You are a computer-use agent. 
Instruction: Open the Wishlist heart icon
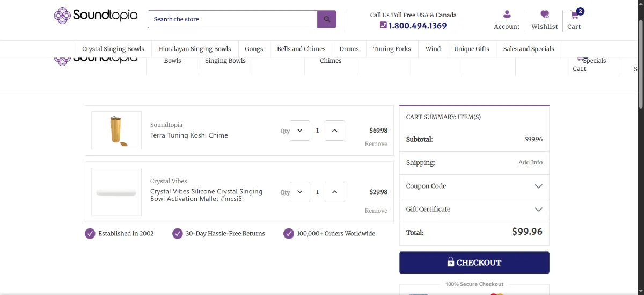(545, 15)
